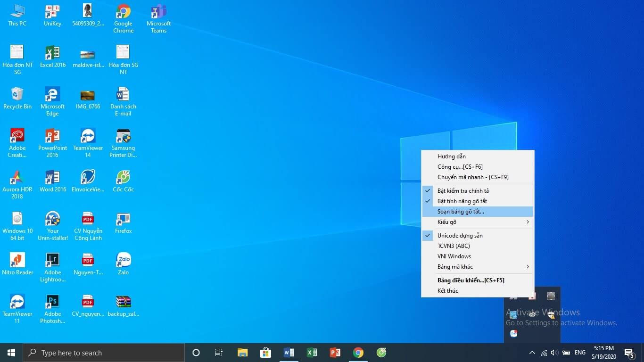644x362 pixels.
Task: Select the Windows 10 64 bit icon
Action: [17, 226]
